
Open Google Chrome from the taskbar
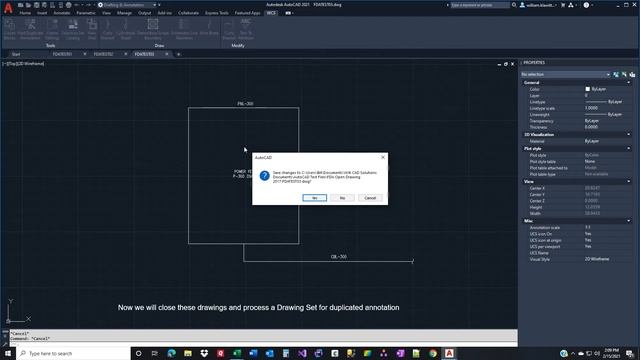click(433, 353)
